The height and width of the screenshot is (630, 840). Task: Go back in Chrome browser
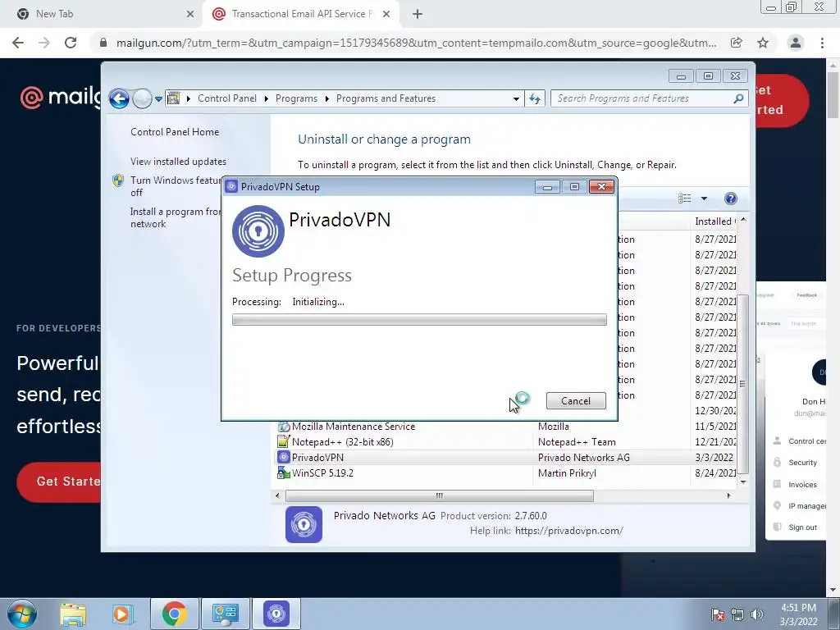pos(18,43)
